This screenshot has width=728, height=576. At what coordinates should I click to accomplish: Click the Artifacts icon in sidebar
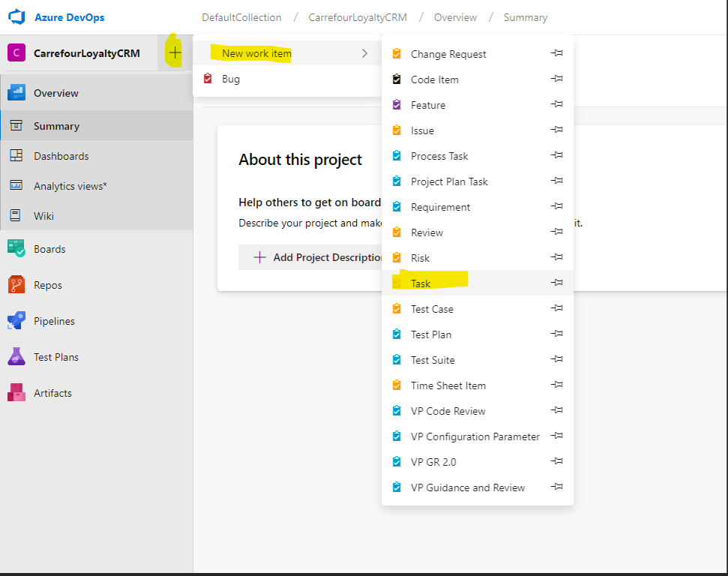[16, 392]
